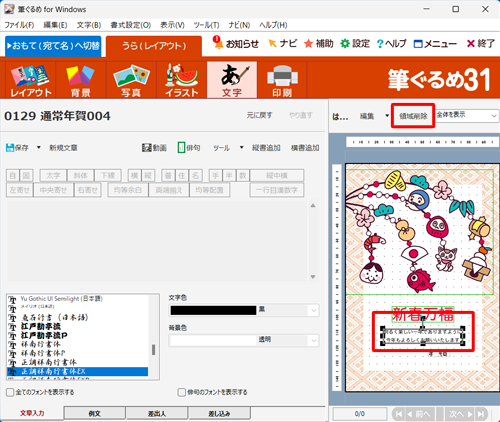Switch to おもて(宛て名) side

point(53,46)
